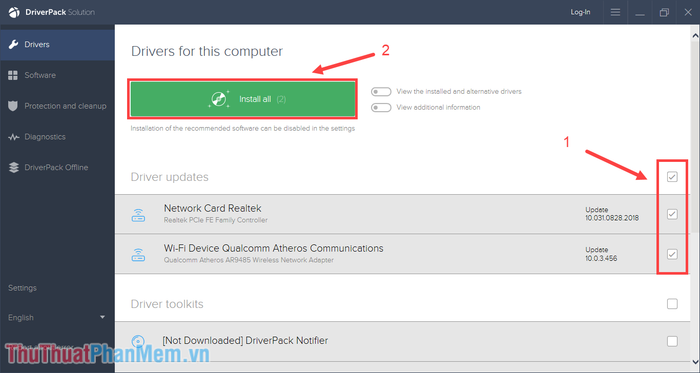Viewport: 700px width, 373px height.
Task: Click the vertical scrollbar thumb
Action: (x=695, y=136)
